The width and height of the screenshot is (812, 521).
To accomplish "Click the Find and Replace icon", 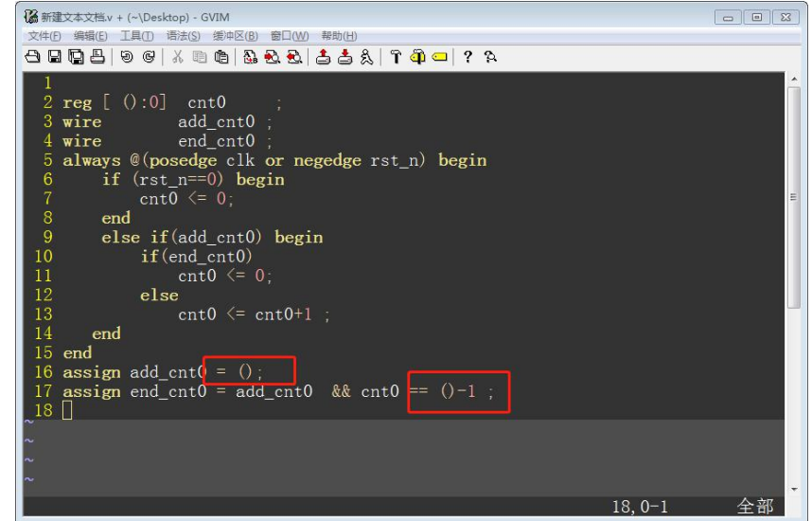I will point(251,57).
